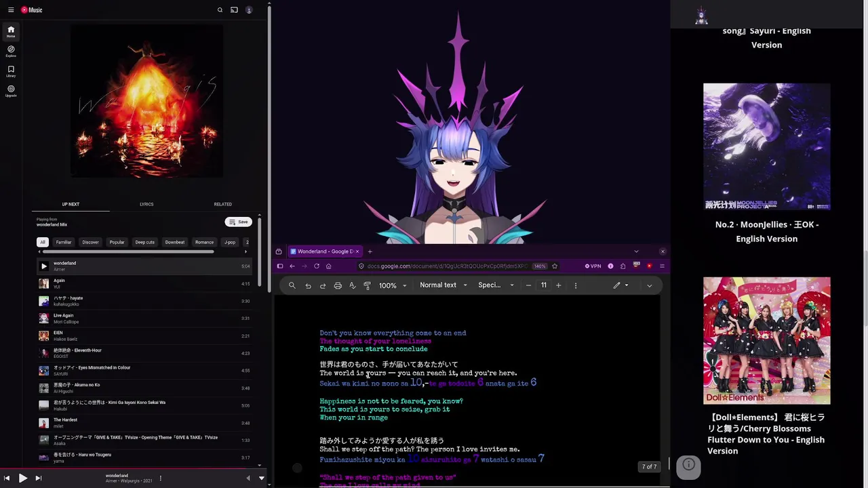Reload the Google Docs page
Image resolution: width=868 pixels, height=488 pixels.
[x=316, y=266]
